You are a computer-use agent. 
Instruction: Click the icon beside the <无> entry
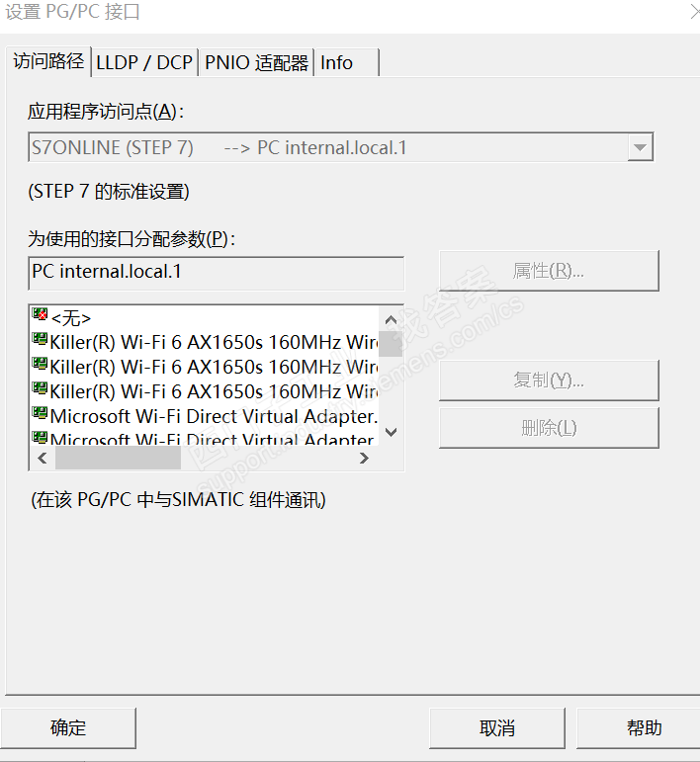40,317
